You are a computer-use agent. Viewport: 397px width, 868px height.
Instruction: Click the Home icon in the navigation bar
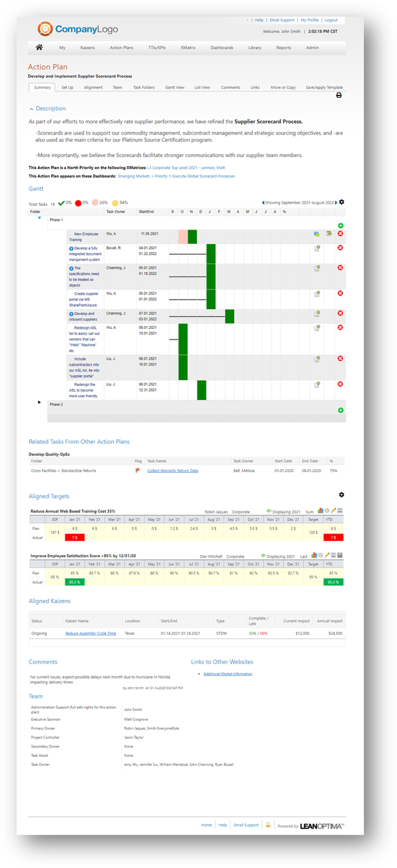(39, 48)
